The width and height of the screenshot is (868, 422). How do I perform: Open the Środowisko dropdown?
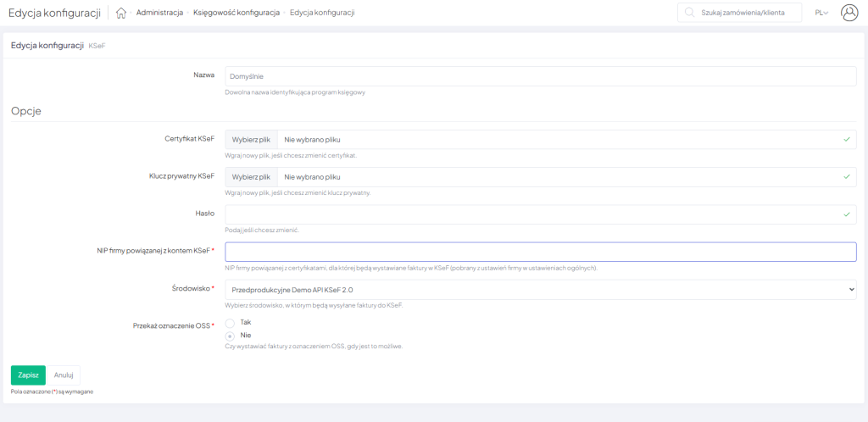coord(540,290)
